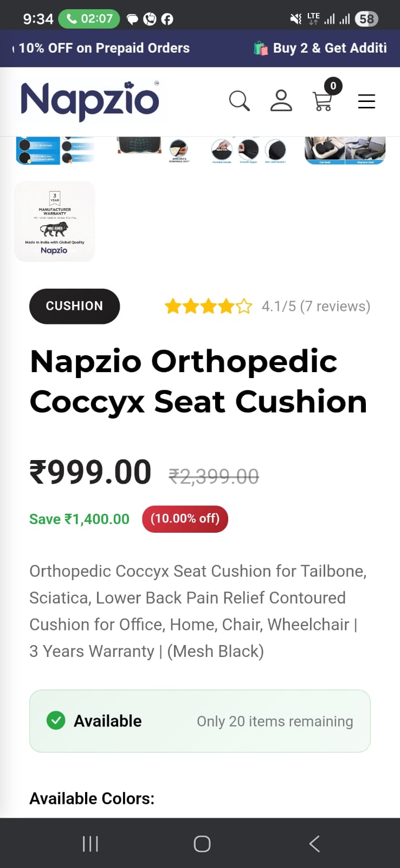
Task: Tap the CUSHION category tag
Action: pos(74,306)
